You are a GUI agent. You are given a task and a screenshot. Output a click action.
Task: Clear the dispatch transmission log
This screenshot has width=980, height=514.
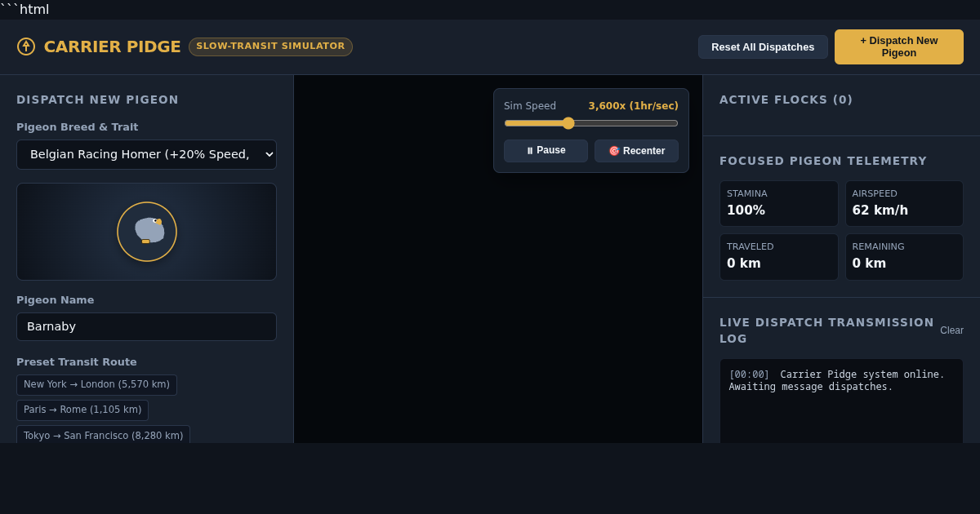click(951, 330)
